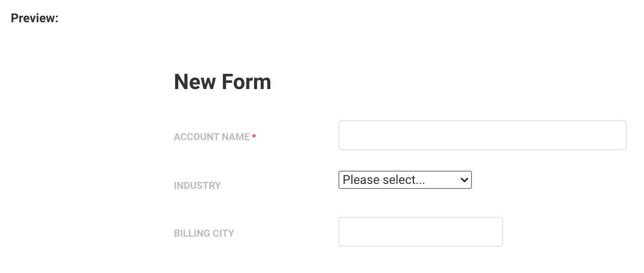This screenshot has width=644, height=273.
Task: Click the asterisk next to Account Name
Action: [254, 136]
